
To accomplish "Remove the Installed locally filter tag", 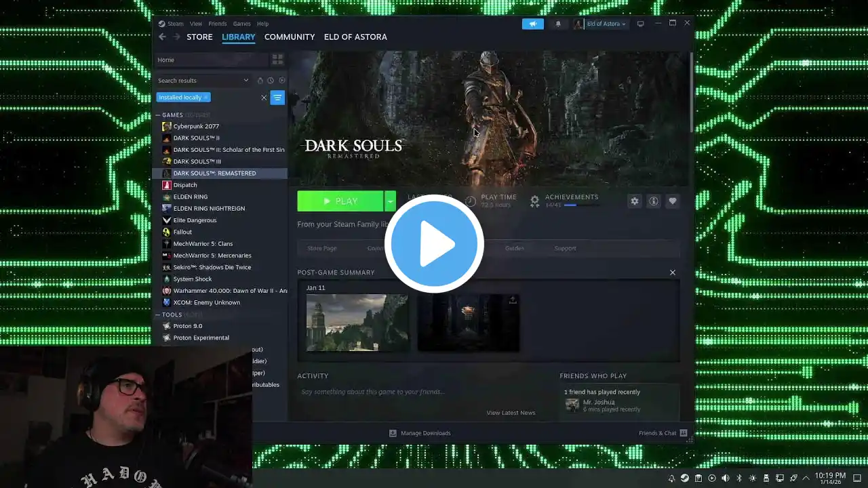I will click(x=206, y=98).
